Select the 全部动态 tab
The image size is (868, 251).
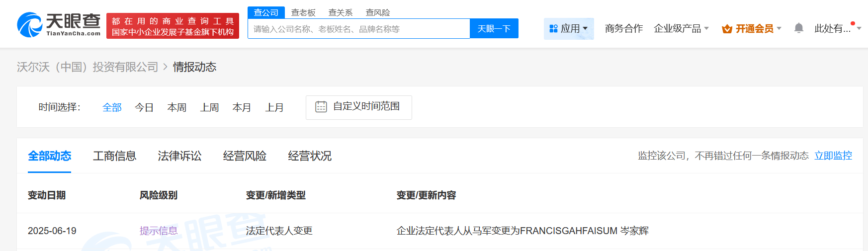[x=50, y=156]
